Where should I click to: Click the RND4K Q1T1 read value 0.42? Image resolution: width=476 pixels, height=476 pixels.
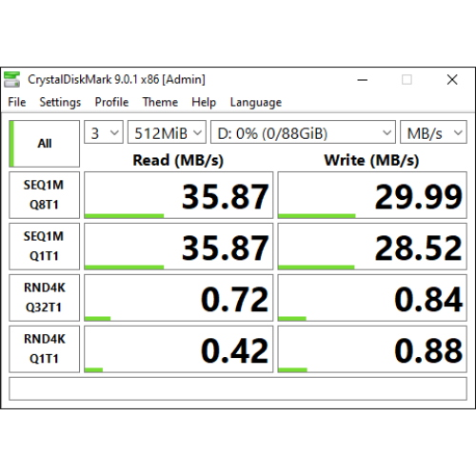pos(178,349)
